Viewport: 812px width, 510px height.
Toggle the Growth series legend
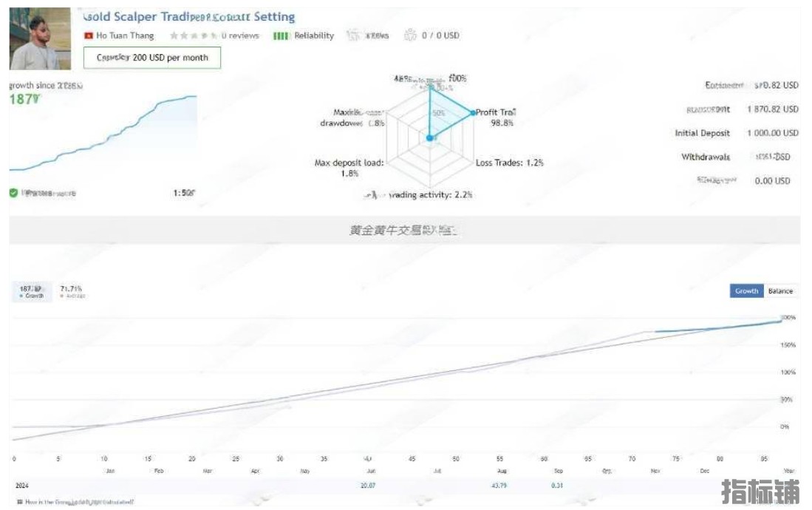(x=32, y=292)
